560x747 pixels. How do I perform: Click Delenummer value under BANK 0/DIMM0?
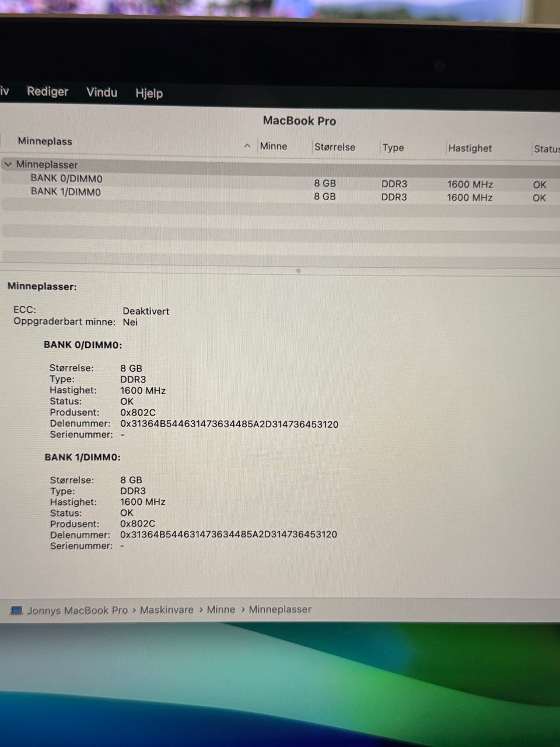pos(229,424)
